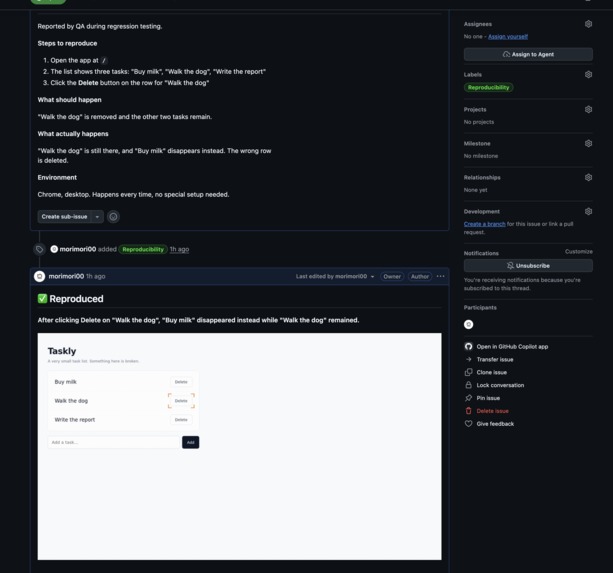The height and width of the screenshot is (573, 613).
Task: Click the 'What actually happens' heading
Action: coord(73,134)
